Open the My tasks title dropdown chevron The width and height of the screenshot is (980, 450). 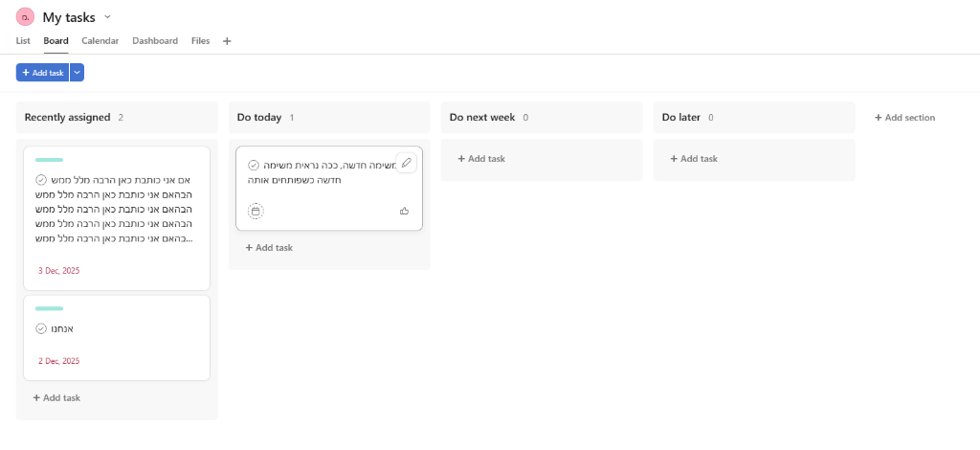point(107,17)
